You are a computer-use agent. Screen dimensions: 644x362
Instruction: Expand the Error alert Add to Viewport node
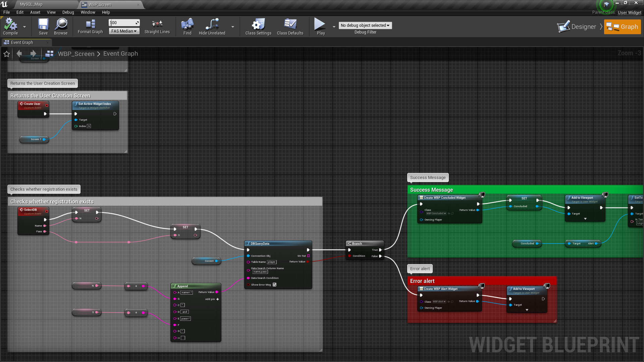527,310
